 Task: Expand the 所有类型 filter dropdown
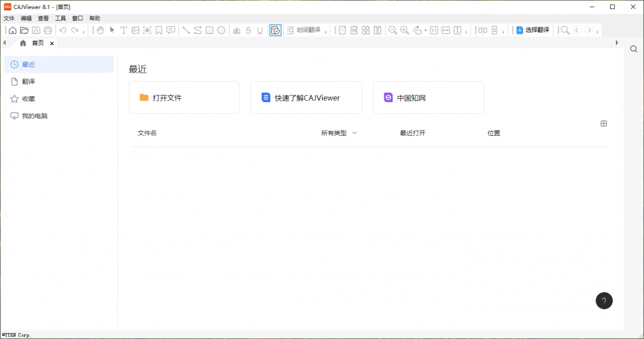click(339, 133)
